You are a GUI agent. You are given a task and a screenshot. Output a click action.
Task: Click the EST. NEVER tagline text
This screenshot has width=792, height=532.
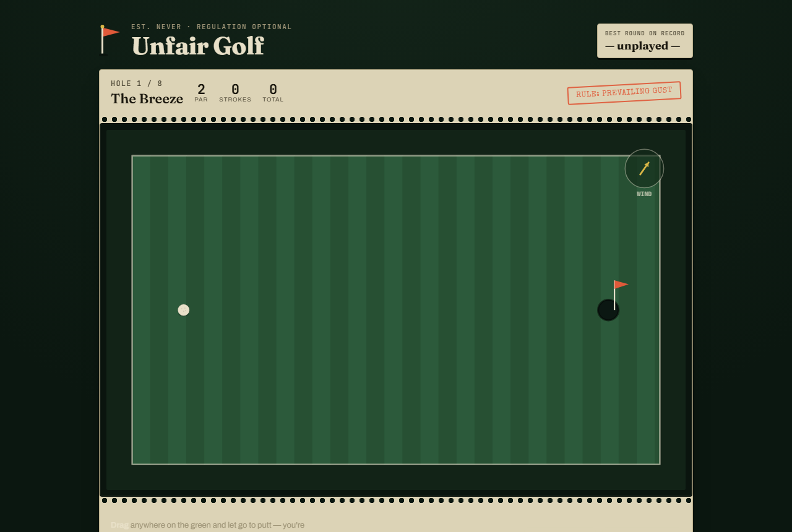(212, 27)
